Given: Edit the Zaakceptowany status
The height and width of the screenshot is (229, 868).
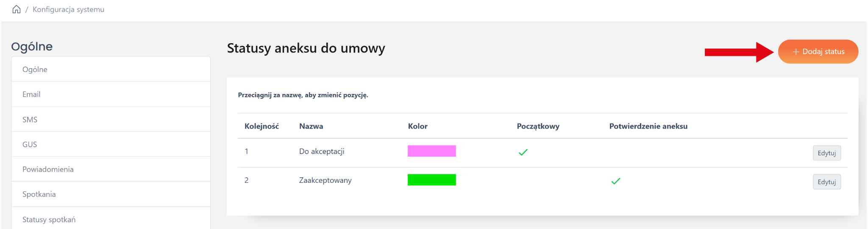Looking at the screenshot, I should click(826, 182).
